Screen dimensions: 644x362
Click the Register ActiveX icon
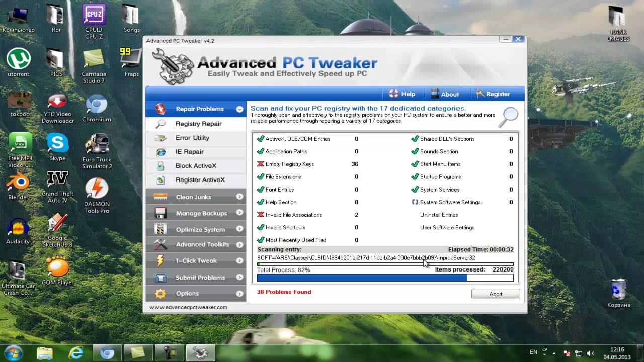[x=160, y=180]
